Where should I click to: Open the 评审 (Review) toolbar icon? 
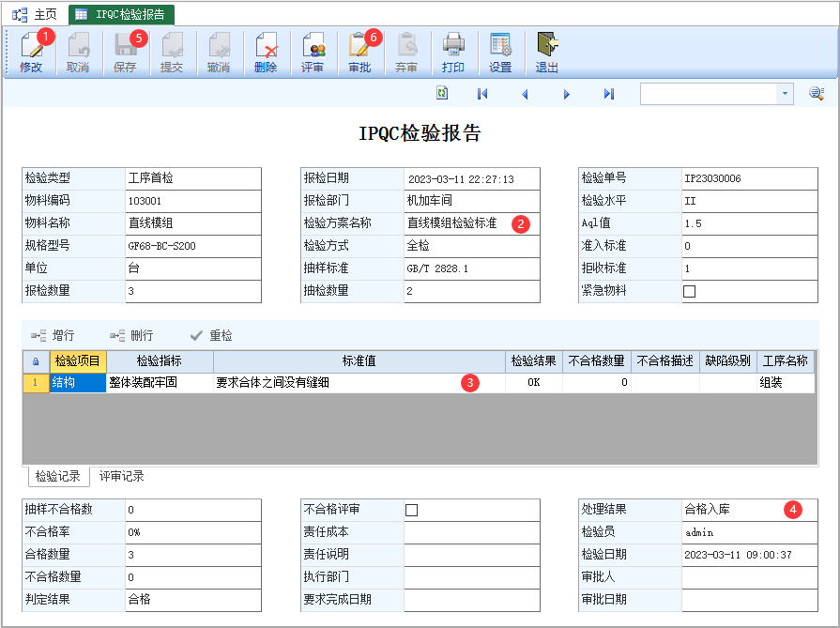[x=313, y=52]
